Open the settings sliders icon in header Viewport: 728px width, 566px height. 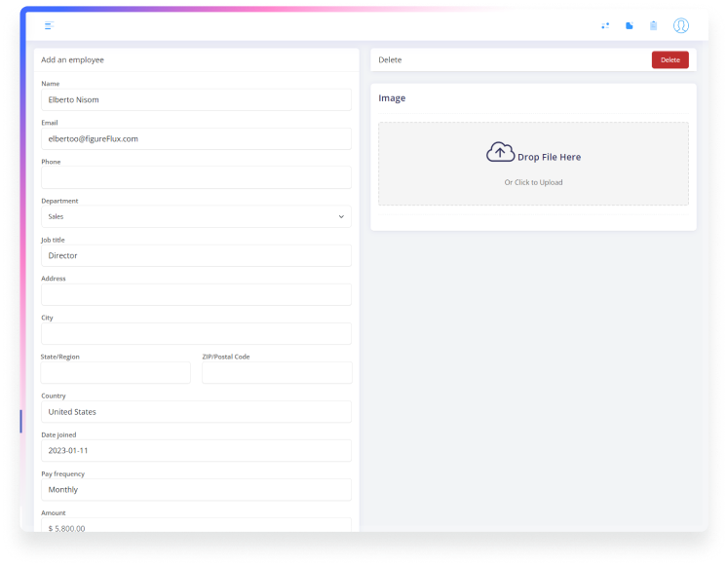605,25
